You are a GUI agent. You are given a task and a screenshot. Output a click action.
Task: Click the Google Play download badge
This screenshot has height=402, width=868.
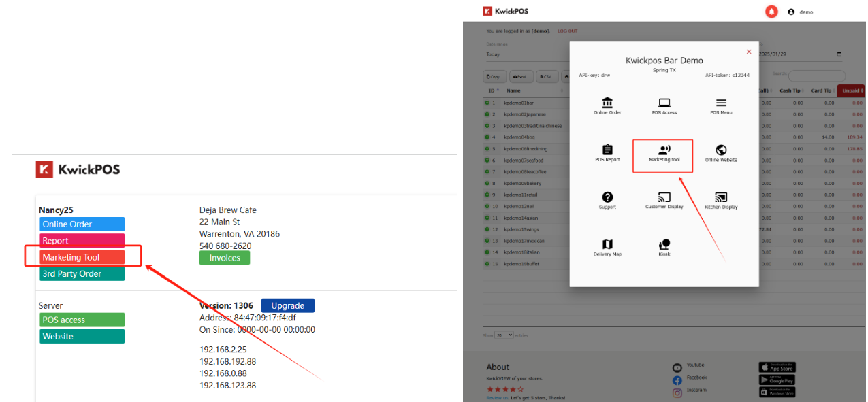[777, 380]
